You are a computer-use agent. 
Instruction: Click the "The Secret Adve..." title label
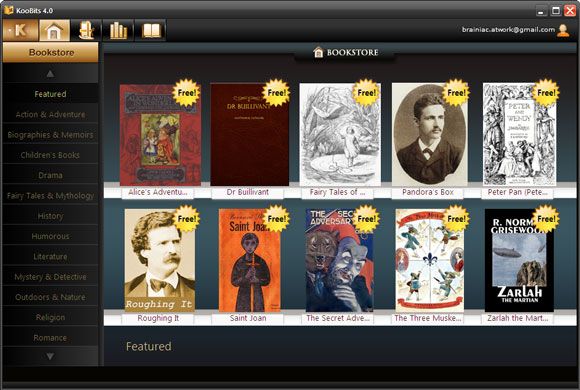tap(337, 318)
